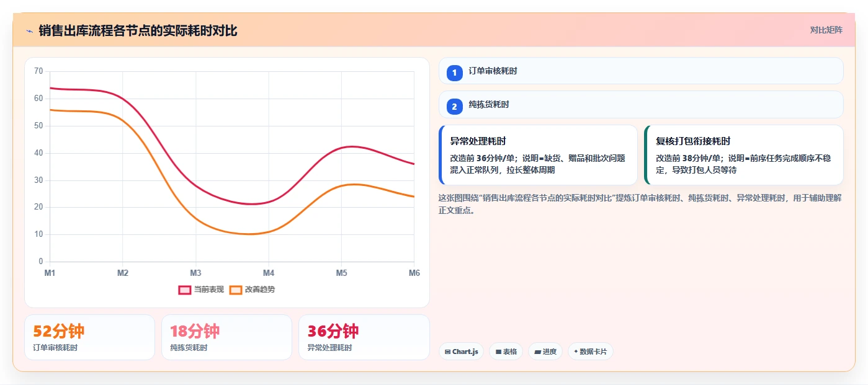Screen dimensions: 868x385
Task: Click the M1 axis label
Action: coord(50,273)
